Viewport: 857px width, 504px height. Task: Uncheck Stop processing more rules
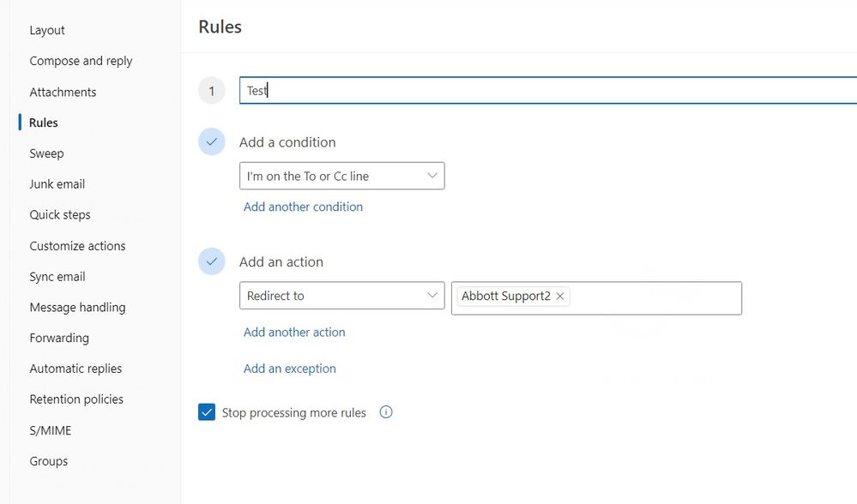pyautogui.click(x=206, y=411)
